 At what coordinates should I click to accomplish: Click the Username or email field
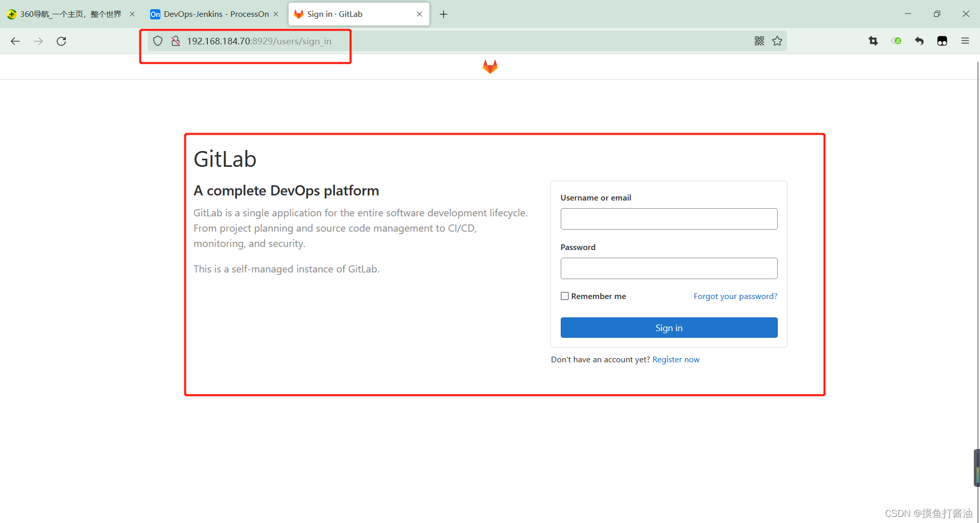tap(669, 219)
